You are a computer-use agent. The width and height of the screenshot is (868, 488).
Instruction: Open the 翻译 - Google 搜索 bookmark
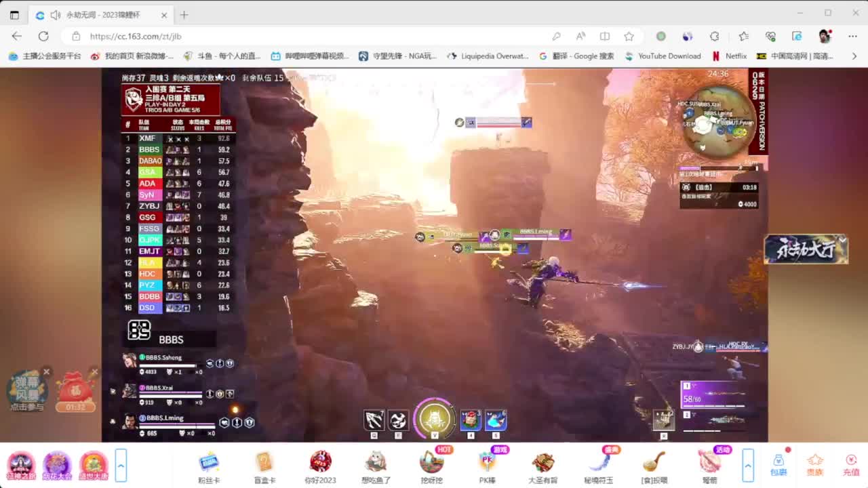pyautogui.click(x=576, y=56)
